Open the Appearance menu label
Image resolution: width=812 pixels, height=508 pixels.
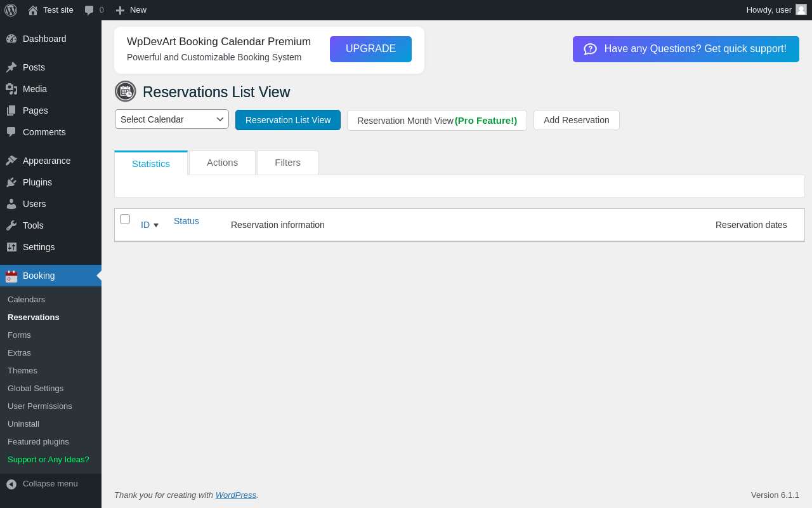point(47,161)
